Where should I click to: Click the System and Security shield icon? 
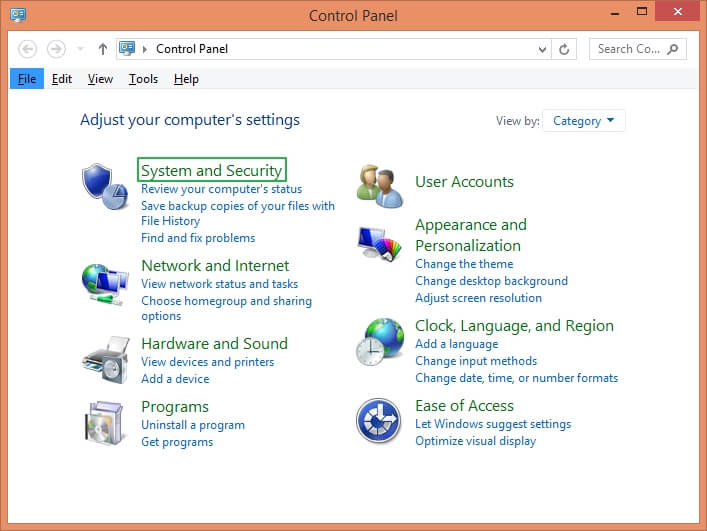coord(105,186)
